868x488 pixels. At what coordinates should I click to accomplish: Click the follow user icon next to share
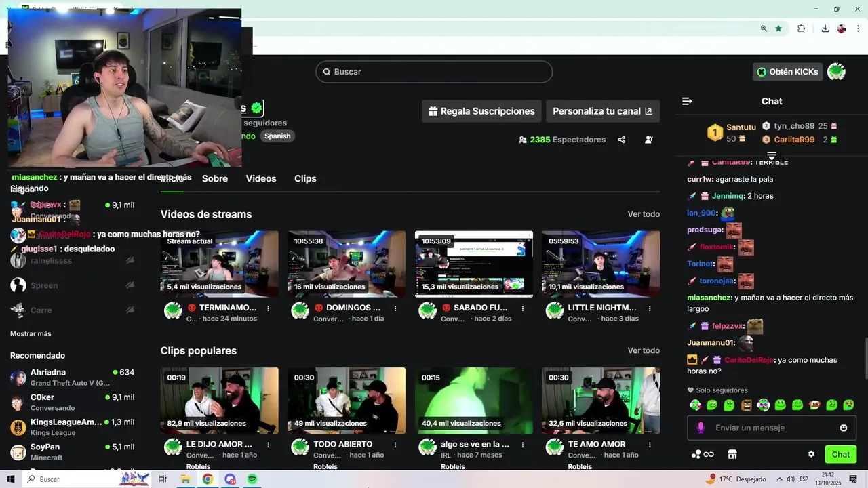[x=649, y=140]
